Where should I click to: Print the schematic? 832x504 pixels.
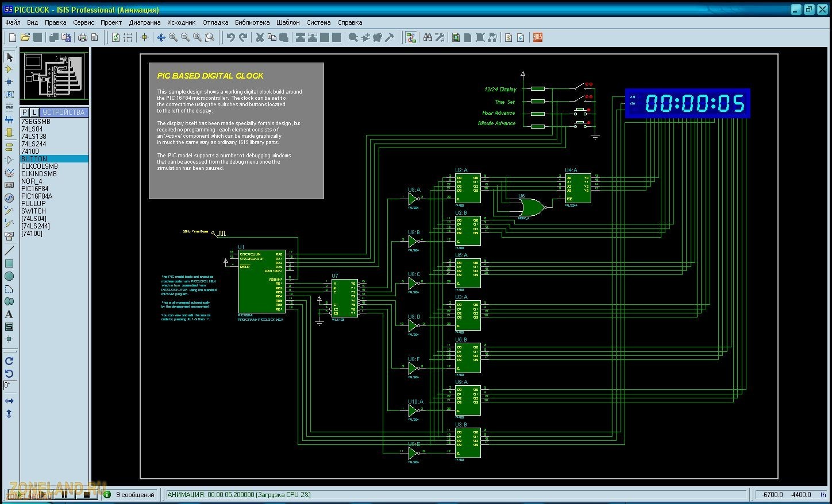(x=83, y=37)
